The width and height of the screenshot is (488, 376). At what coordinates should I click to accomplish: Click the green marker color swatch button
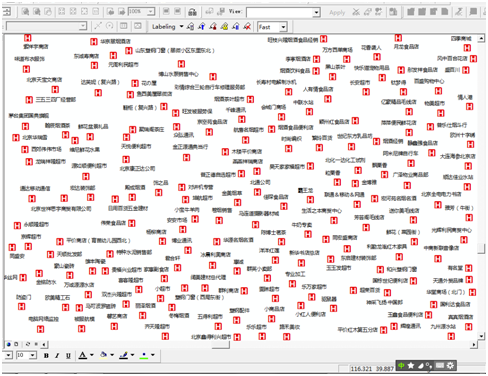coord(144,355)
